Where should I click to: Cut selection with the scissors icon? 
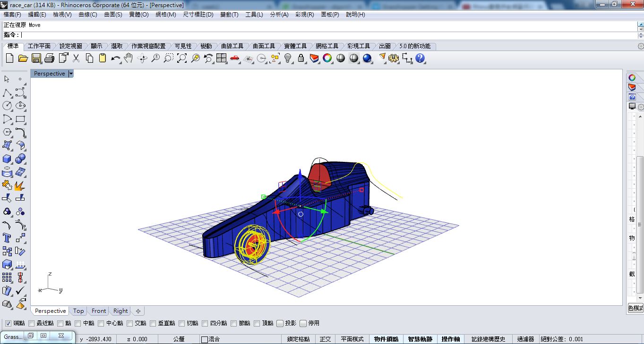76,58
